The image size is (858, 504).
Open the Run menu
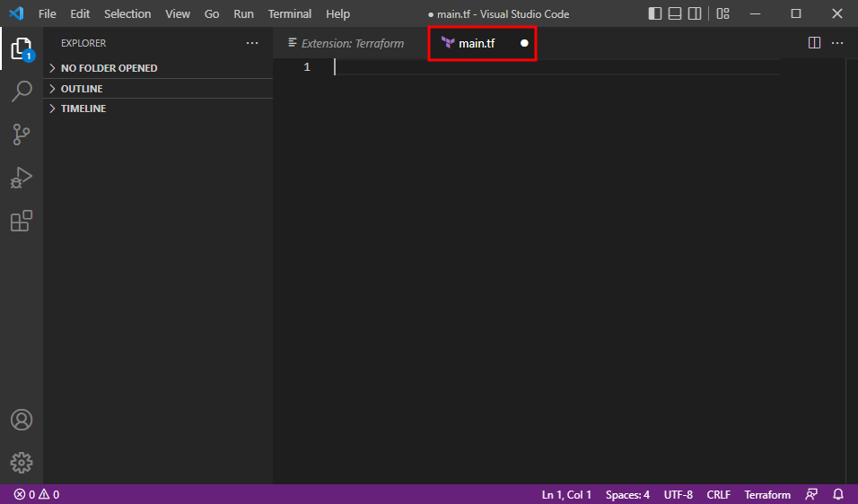pos(243,13)
